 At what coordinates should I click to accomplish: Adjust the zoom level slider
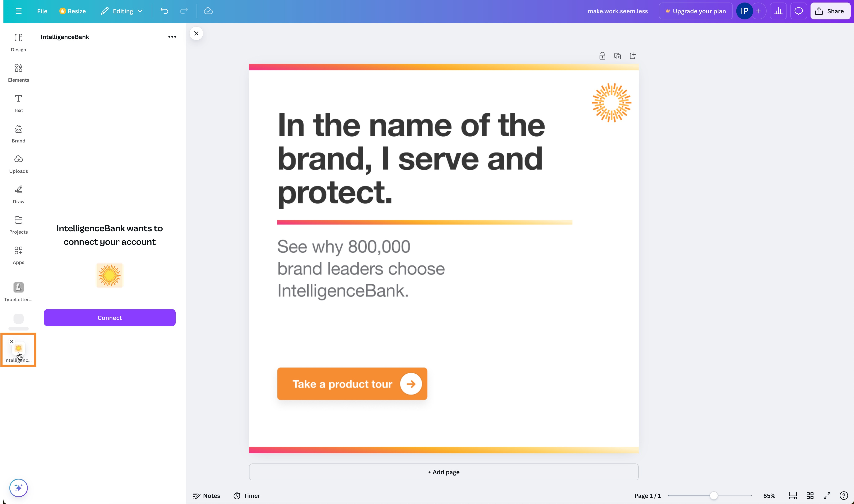[x=713, y=496]
